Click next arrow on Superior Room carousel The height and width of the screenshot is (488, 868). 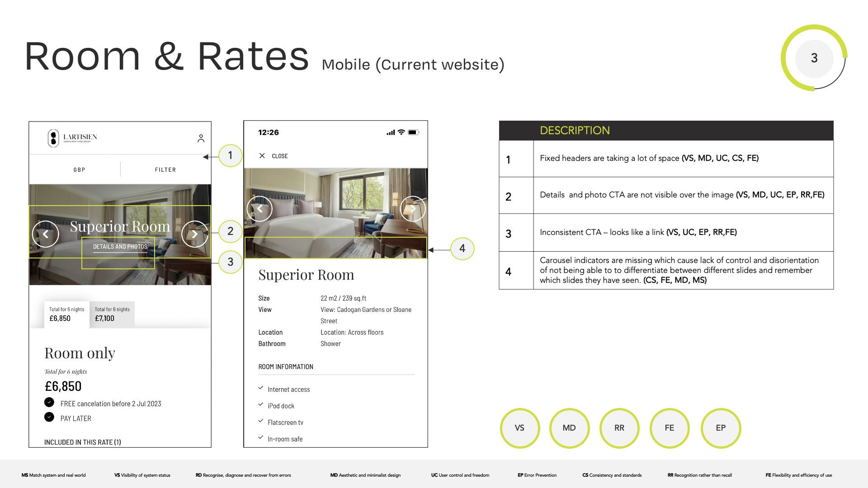tap(194, 234)
